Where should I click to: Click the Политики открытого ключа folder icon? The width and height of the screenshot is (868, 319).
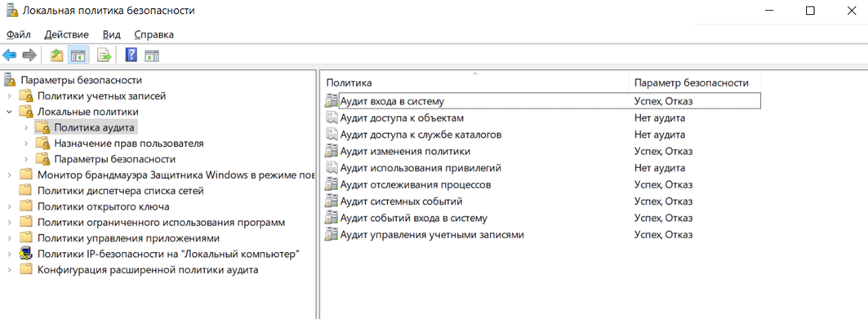tap(25, 206)
